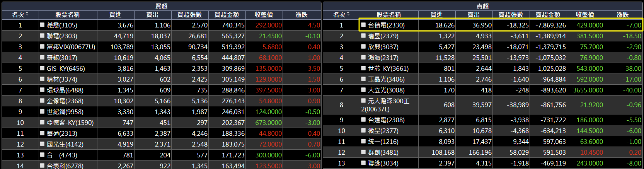Click the 買超金額 column header
Viewport: 644px width, 169px height.
click(x=227, y=15)
